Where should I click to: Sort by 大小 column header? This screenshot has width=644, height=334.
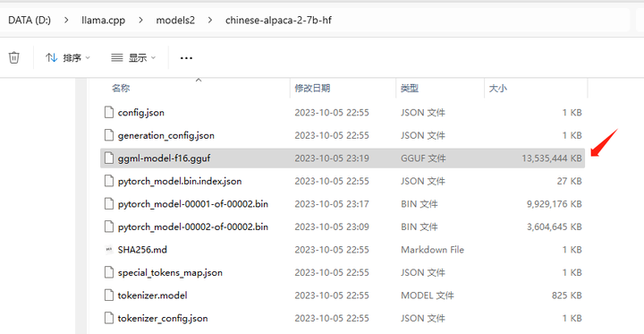(497, 88)
